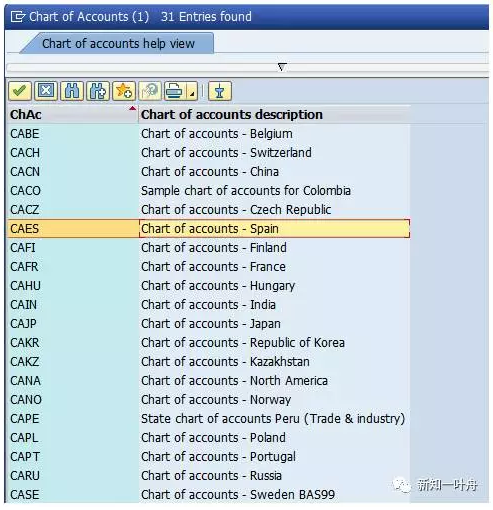Open the print options dropdown arrow
The image size is (493, 510).
pos(192,91)
